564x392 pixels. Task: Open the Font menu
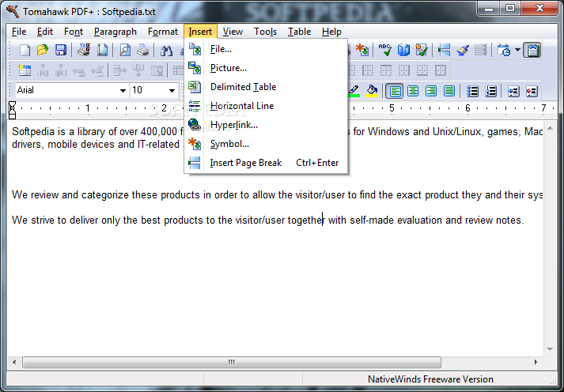[x=74, y=32]
